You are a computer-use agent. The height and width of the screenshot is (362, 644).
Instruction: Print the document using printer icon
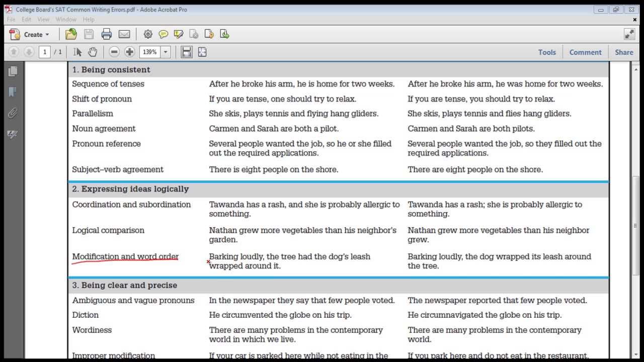107,34
